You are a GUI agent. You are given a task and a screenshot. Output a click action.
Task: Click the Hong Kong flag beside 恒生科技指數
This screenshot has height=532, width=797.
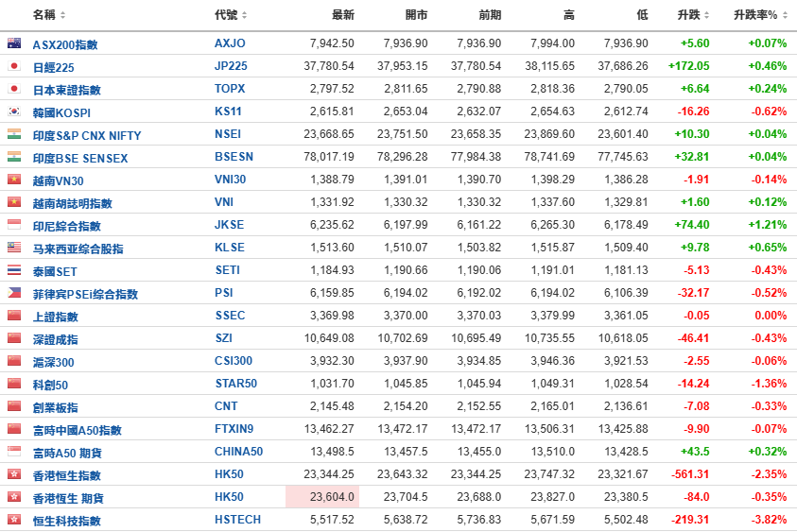[14, 520]
